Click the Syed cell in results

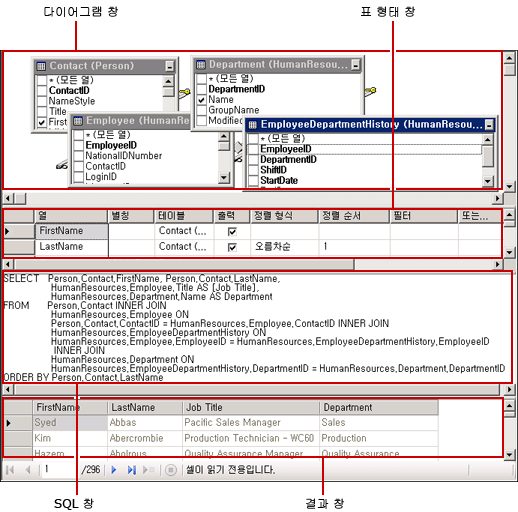tap(70, 423)
